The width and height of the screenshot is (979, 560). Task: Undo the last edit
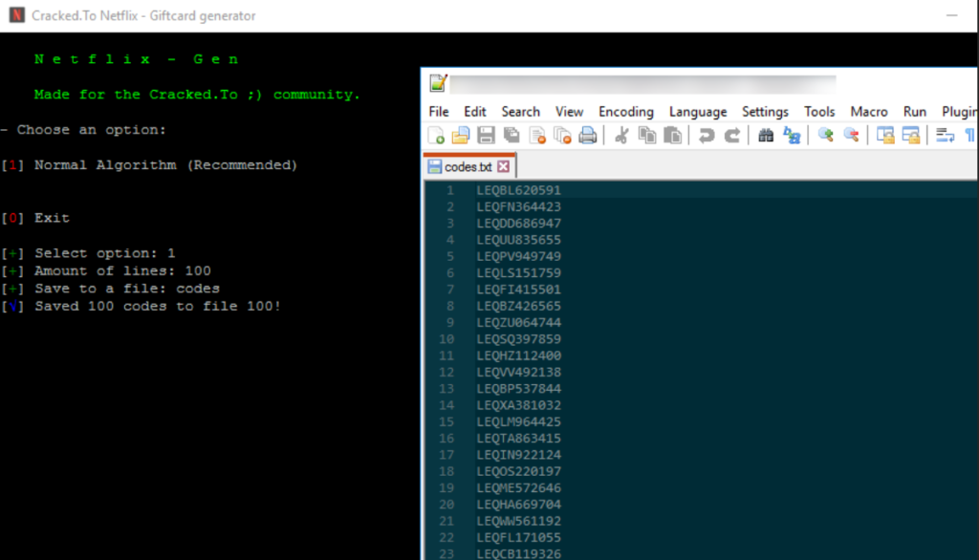coord(707,135)
